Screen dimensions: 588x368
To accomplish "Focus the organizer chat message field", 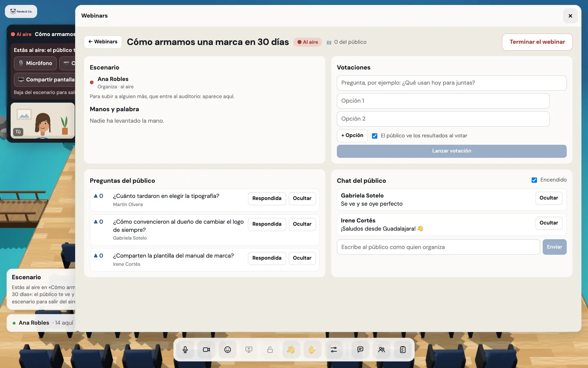I will pos(439,247).
